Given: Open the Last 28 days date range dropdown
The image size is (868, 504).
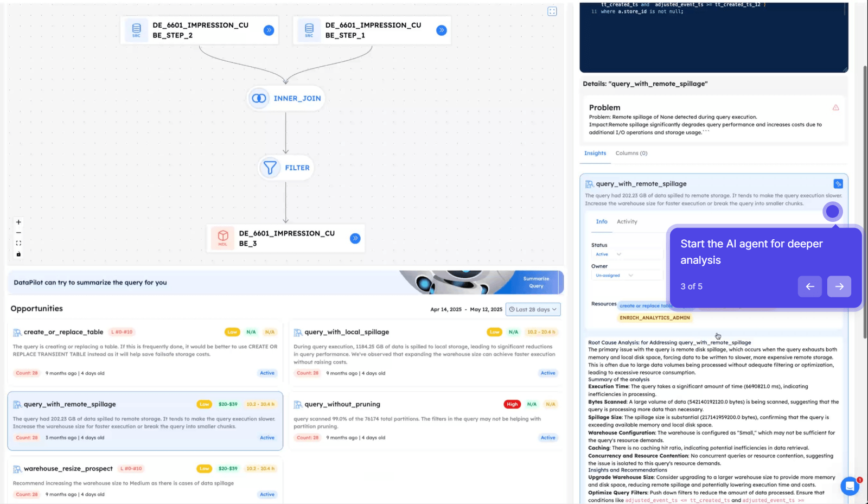Looking at the screenshot, I should point(533,309).
